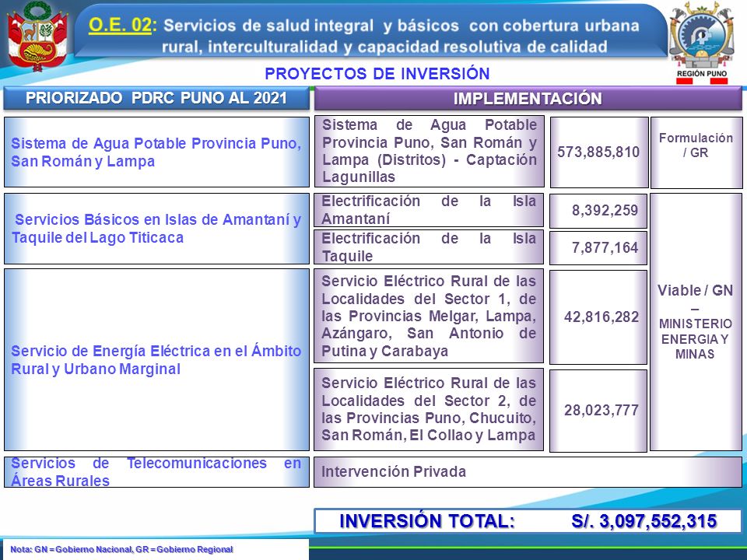Select the PRIORIZADO PDRC PUNO AL 2021 header
The width and height of the screenshot is (747, 560).
156,98
